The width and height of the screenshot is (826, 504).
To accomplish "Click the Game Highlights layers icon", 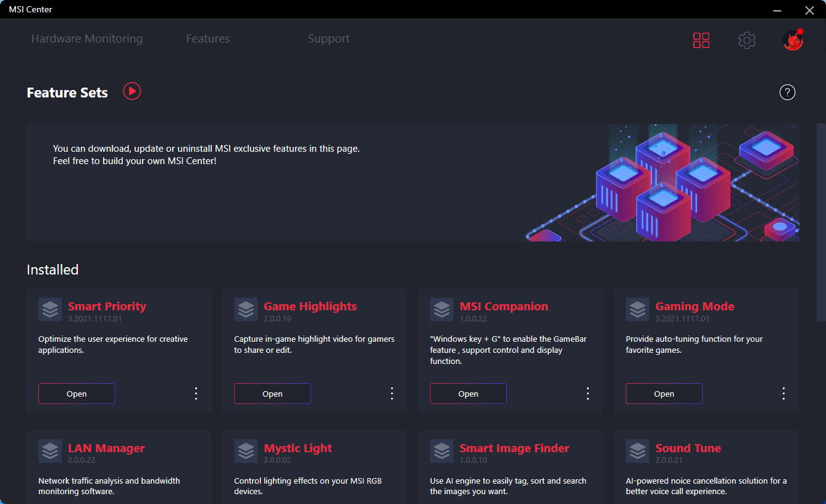I will tap(246, 310).
